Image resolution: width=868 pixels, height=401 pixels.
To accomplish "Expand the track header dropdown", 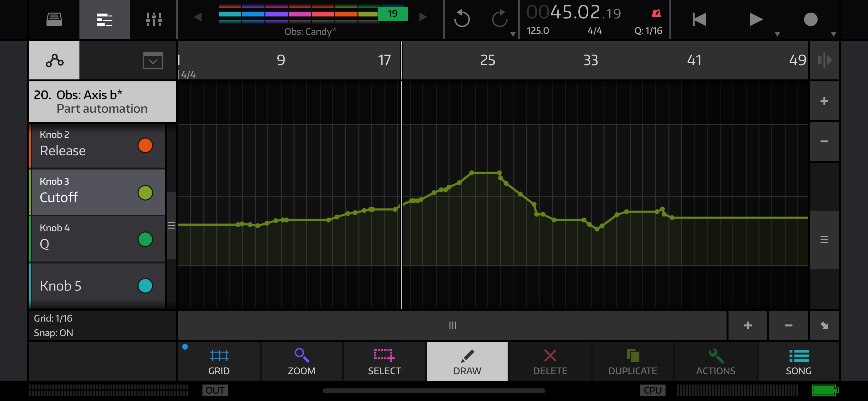I will click(153, 61).
